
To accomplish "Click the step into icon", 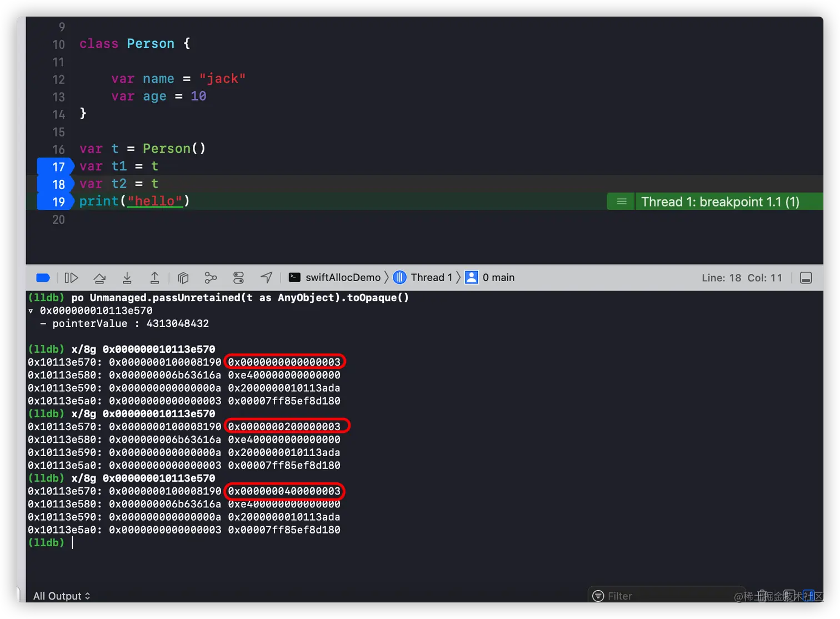I will [x=127, y=278].
